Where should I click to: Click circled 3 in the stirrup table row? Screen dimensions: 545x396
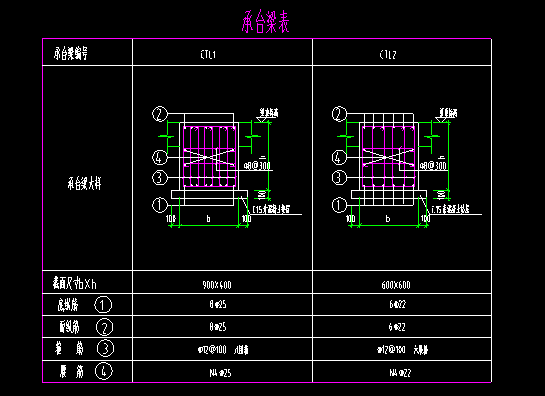coord(105,348)
